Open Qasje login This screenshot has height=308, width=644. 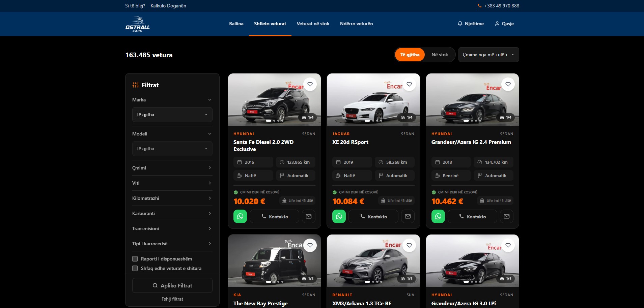point(504,24)
